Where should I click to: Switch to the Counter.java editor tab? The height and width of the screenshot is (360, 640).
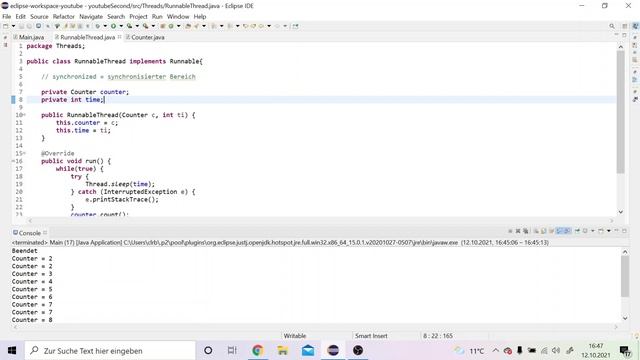(145, 37)
